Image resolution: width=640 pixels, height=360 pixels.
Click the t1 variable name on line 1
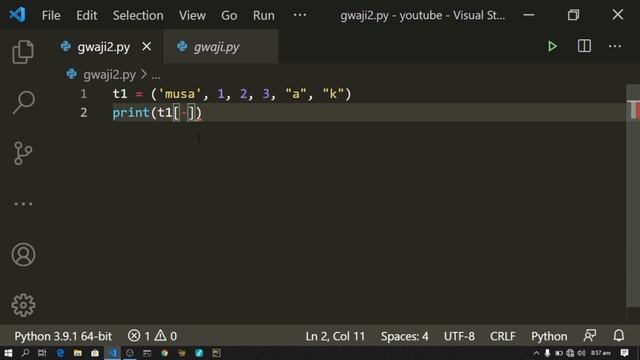(x=120, y=94)
